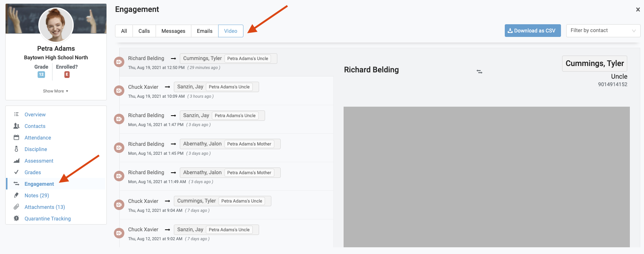
Task: Click the Engagement arrows icon in sidebar
Action: coord(16,184)
